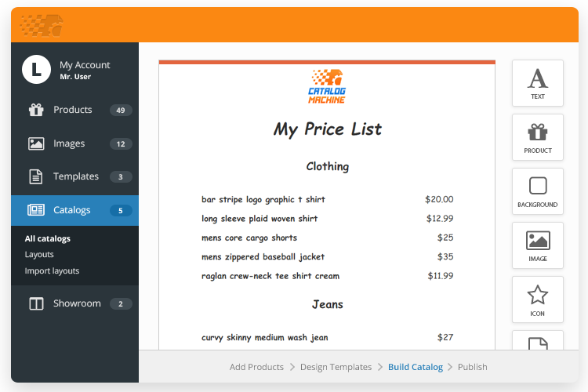The height and width of the screenshot is (392, 588).
Task: Click the Templates document icon in sidebar
Action: pos(36,176)
